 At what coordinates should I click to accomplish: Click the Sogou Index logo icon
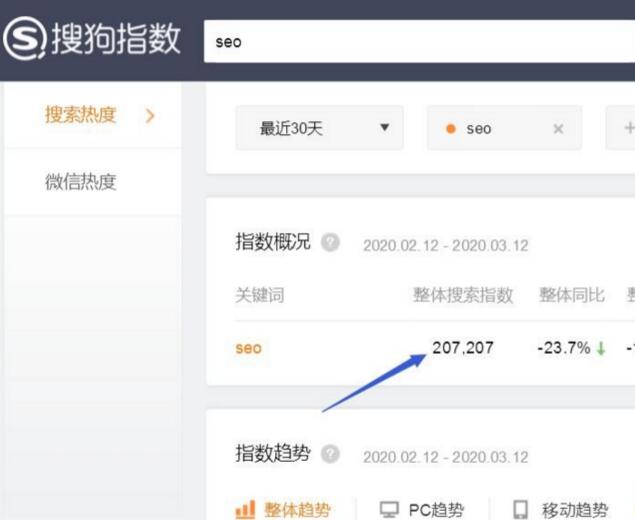(x=25, y=38)
